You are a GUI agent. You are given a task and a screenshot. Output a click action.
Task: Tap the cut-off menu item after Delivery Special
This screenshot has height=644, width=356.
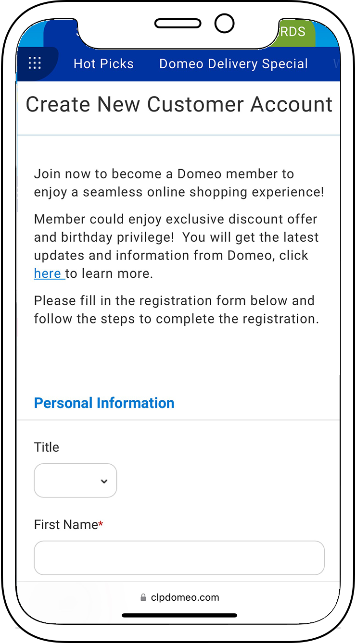(x=335, y=64)
